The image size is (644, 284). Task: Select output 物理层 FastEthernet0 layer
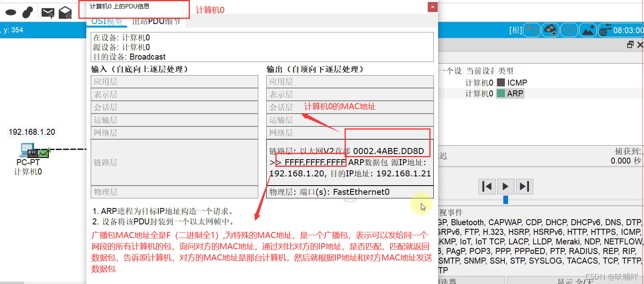pos(350,192)
